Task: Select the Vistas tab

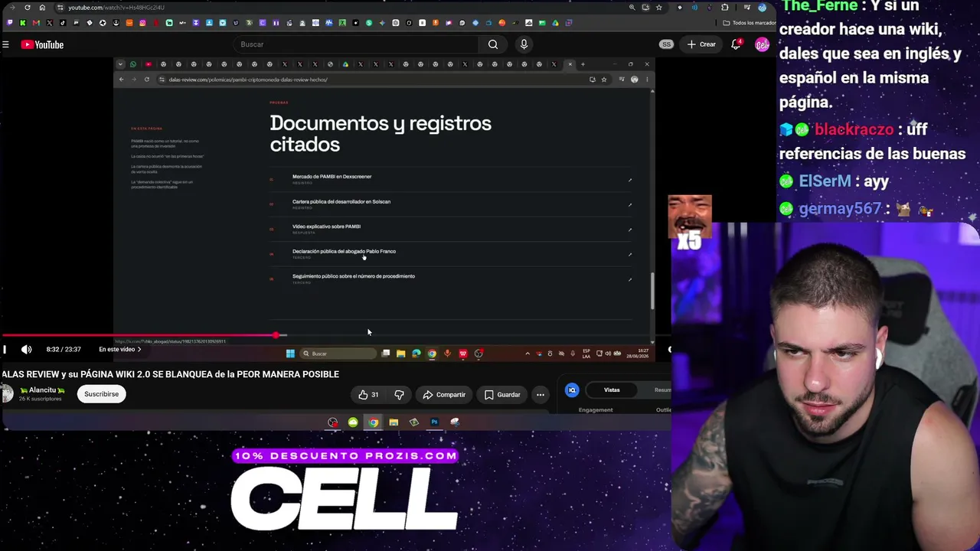Action: (x=612, y=390)
